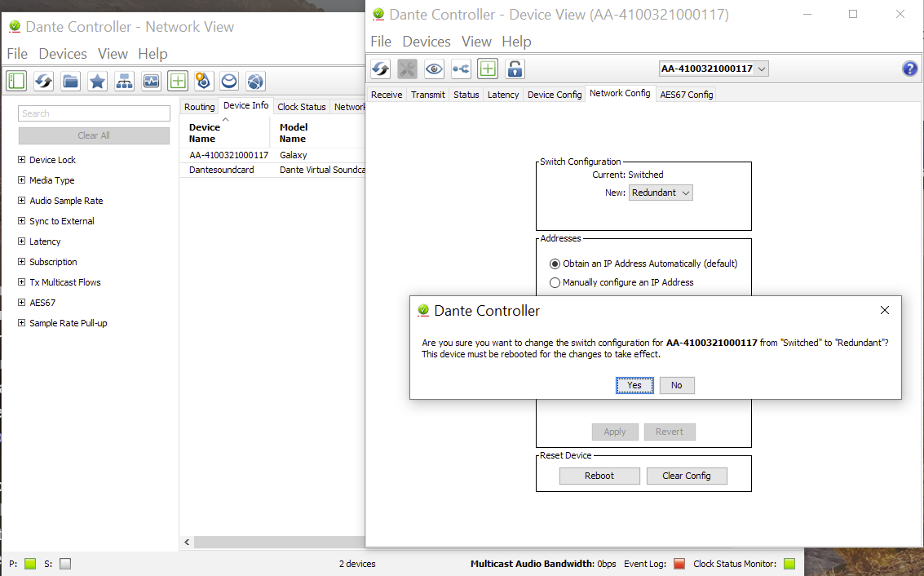Switch to the Clock Status tab
Viewport: 924px width, 576px height.
pyautogui.click(x=301, y=107)
